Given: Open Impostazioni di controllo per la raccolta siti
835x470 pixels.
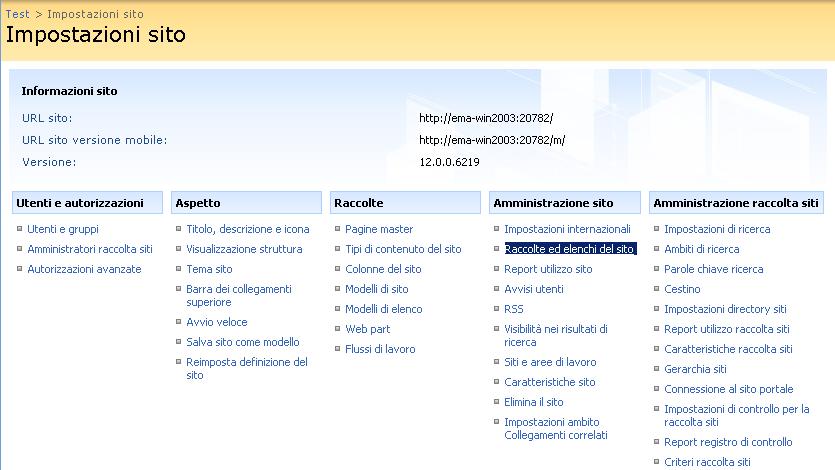Looking at the screenshot, I should tap(736, 415).
